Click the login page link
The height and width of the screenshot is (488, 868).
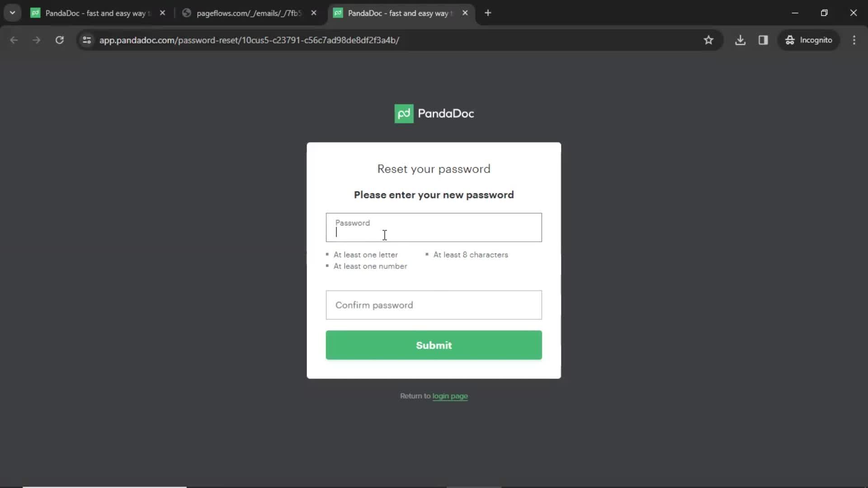click(x=450, y=396)
